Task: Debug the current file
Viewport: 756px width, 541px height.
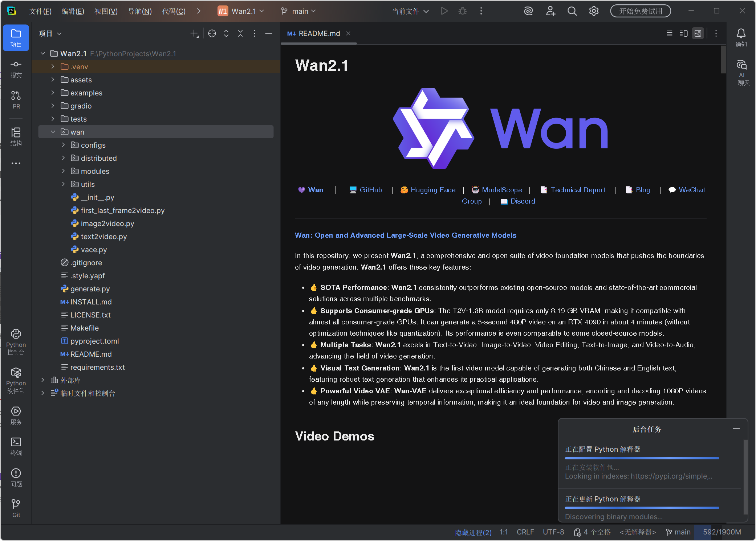Action: 463,11
